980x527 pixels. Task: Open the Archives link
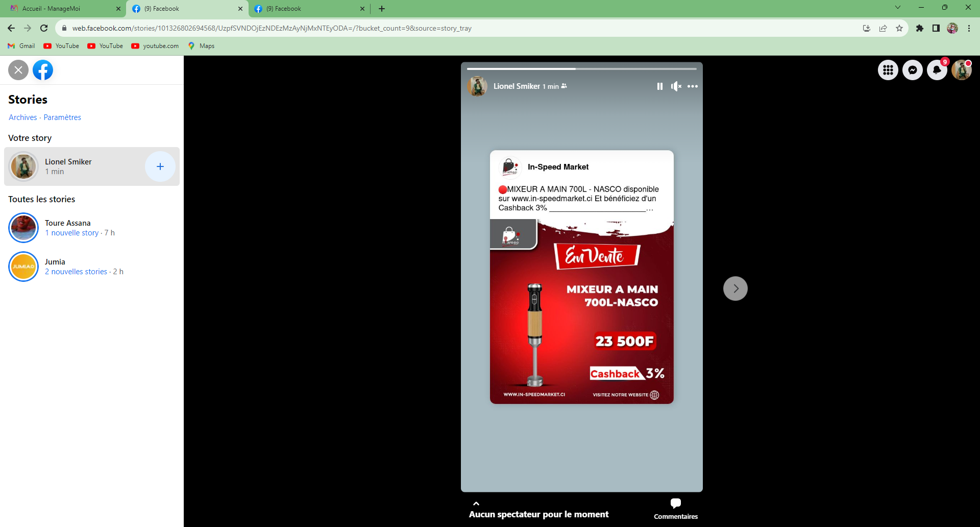tap(22, 117)
